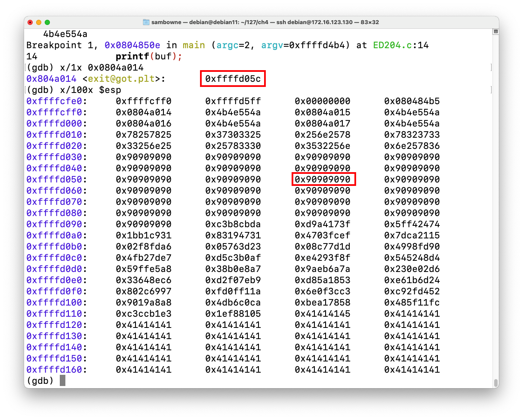The height and width of the screenshot is (420, 523).
Task: Click the terminal scrollbar thumb
Action: pos(495,382)
